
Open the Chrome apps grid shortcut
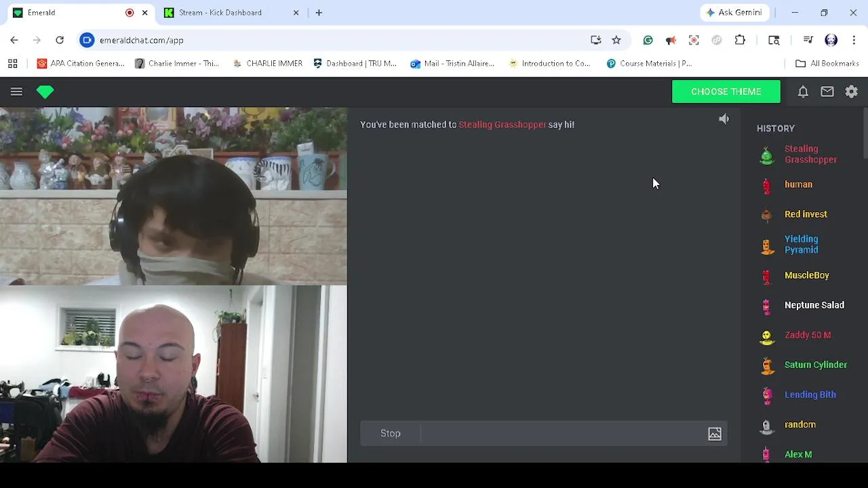12,64
